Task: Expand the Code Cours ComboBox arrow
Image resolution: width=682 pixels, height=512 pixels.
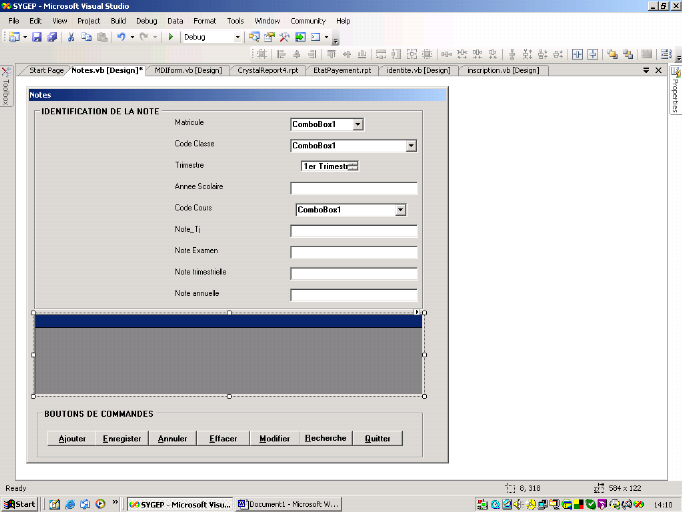Action: coord(400,210)
